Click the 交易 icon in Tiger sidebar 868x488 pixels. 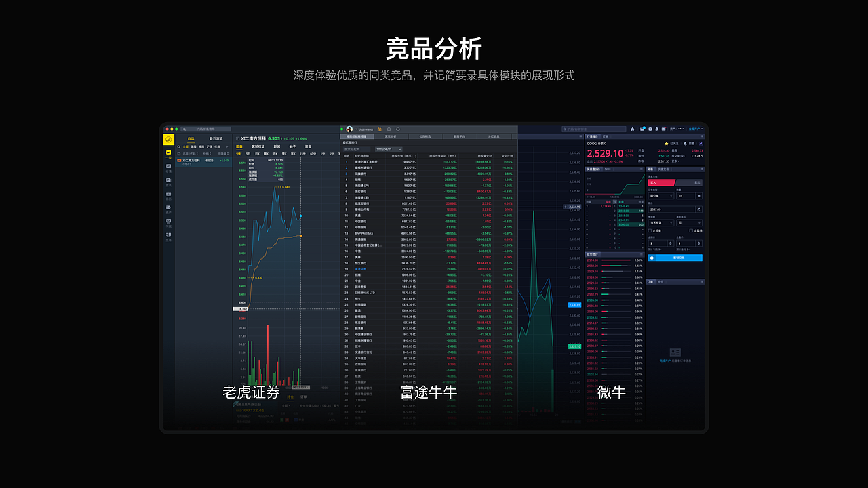tap(168, 232)
